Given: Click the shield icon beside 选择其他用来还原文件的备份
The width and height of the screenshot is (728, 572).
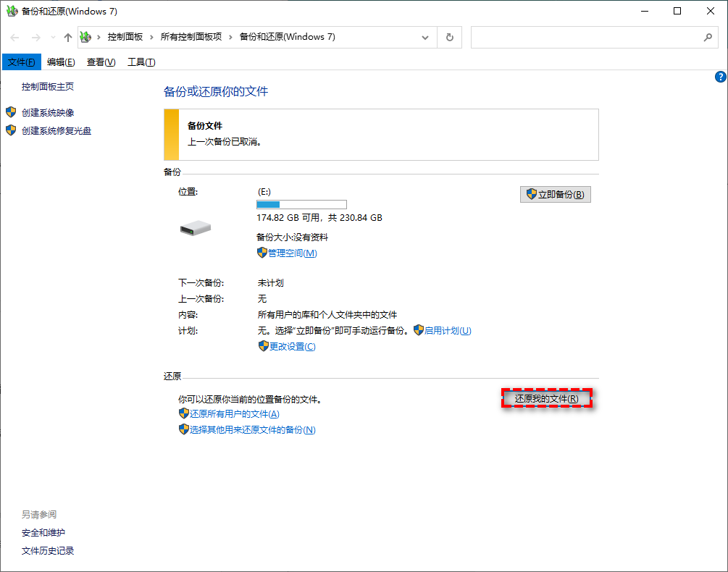Looking at the screenshot, I should [183, 429].
